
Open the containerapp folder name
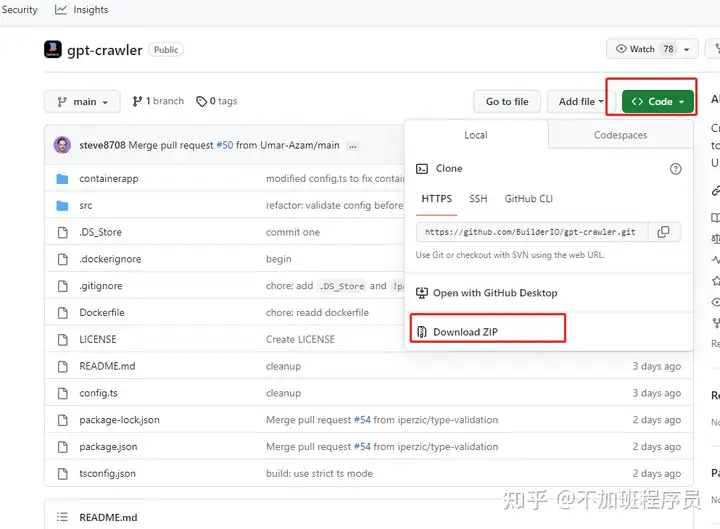(109, 179)
